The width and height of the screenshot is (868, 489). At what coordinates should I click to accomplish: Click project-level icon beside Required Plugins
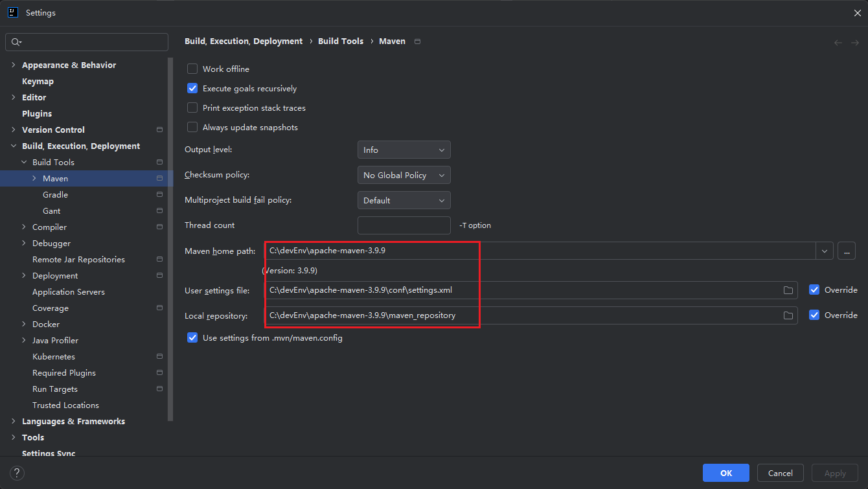[159, 373]
